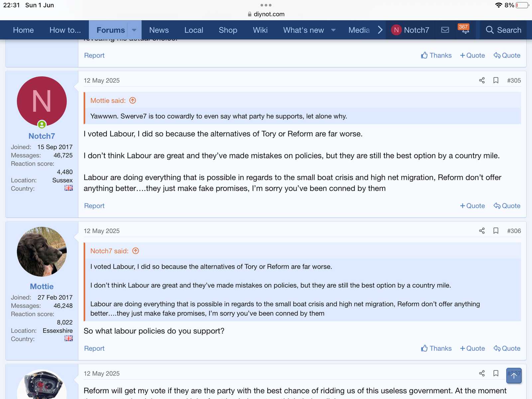This screenshot has height=399, width=532.
Task: Open Mottie's dog avatar thumbnail
Action: (42, 252)
